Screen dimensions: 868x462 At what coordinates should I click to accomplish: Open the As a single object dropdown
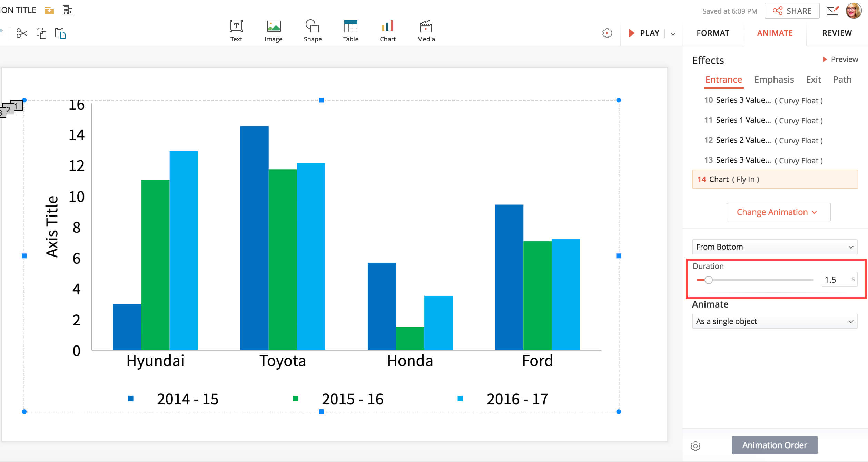pyautogui.click(x=775, y=321)
